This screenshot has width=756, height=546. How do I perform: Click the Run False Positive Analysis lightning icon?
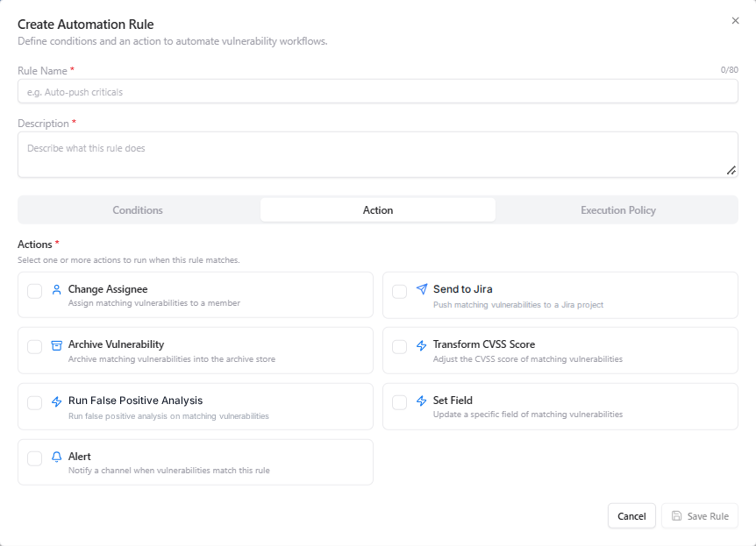(56, 401)
